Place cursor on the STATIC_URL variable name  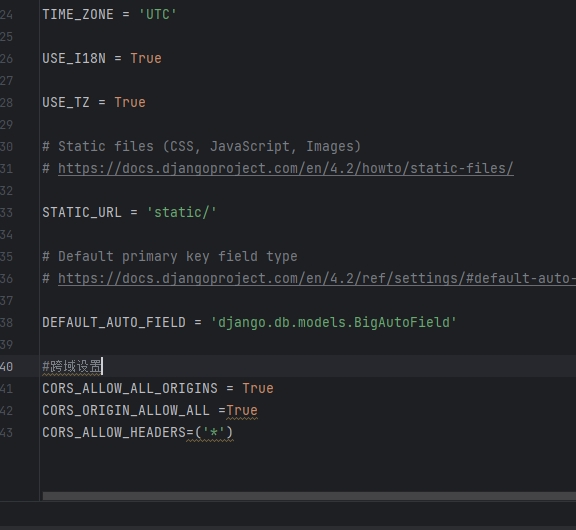82,213
